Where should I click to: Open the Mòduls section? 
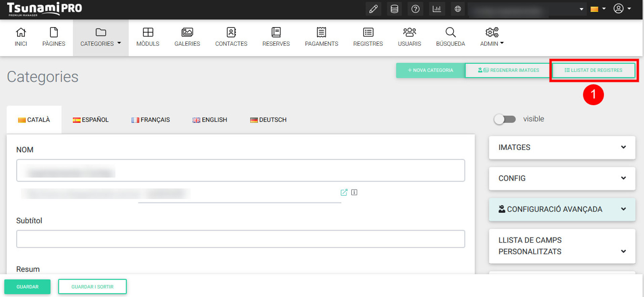(x=148, y=37)
